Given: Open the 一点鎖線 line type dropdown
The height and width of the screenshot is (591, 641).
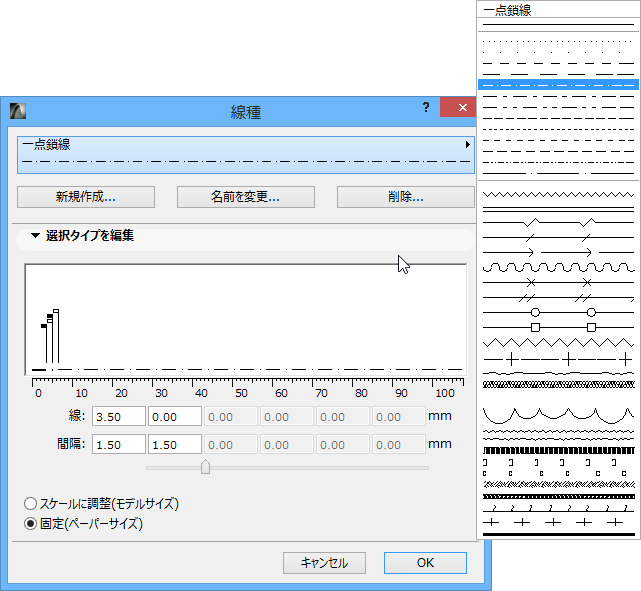Looking at the screenshot, I should [x=246, y=155].
